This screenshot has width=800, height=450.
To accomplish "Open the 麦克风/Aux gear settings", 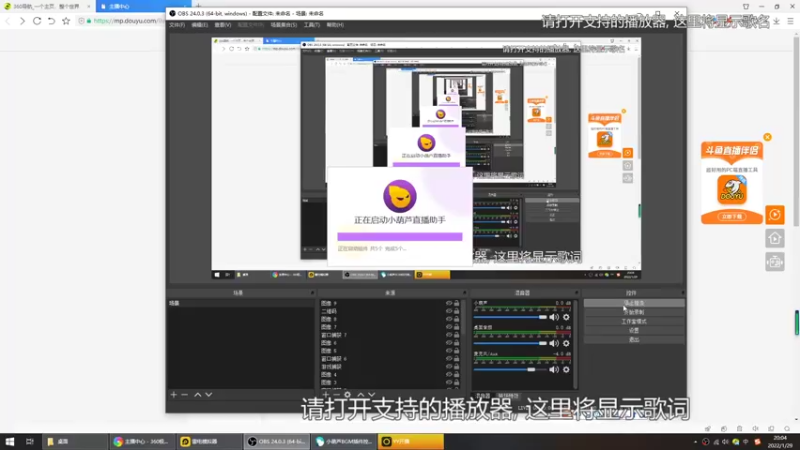I will click(566, 369).
